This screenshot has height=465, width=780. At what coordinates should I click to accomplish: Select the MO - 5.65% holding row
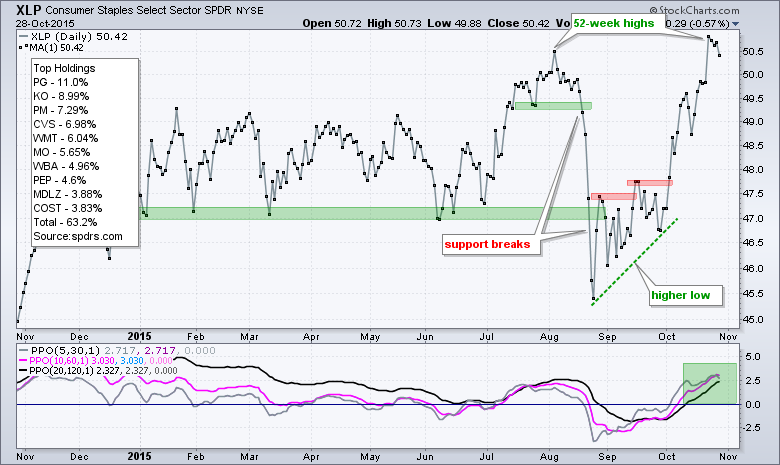click(62, 152)
